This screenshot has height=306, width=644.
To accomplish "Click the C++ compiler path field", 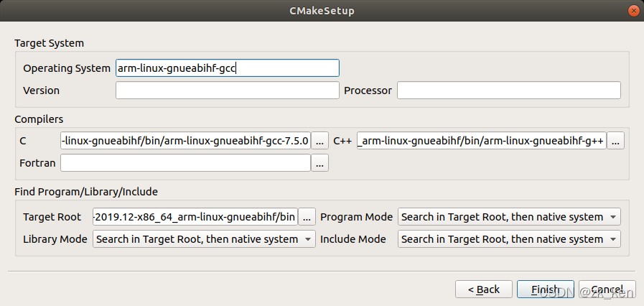I will [481, 142].
